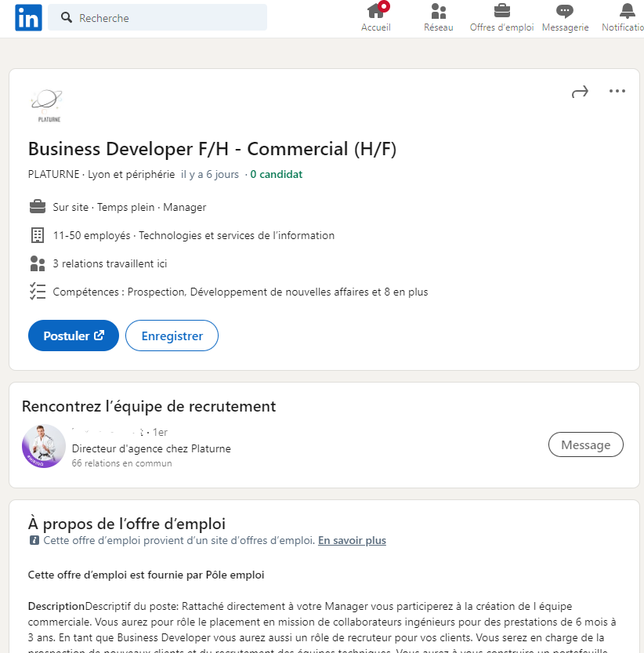Open the Réseau network tab

[439, 17]
